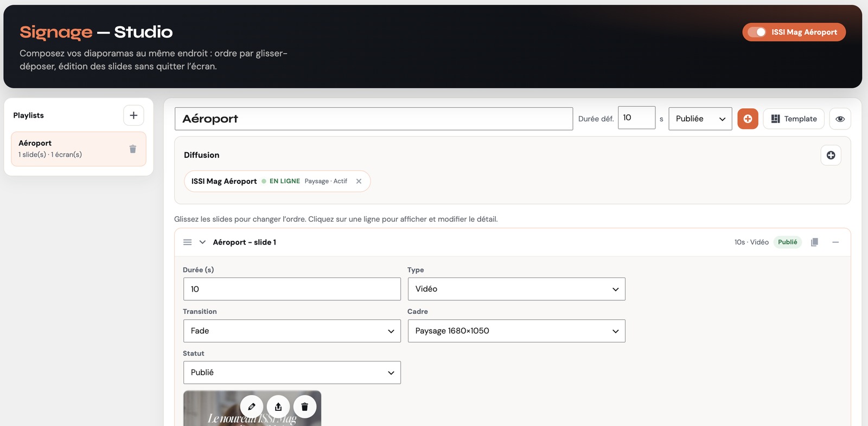The height and width of the screenshot is (426, 868).
Task: Click the Playlists panel heading
Action: [29, 115]
